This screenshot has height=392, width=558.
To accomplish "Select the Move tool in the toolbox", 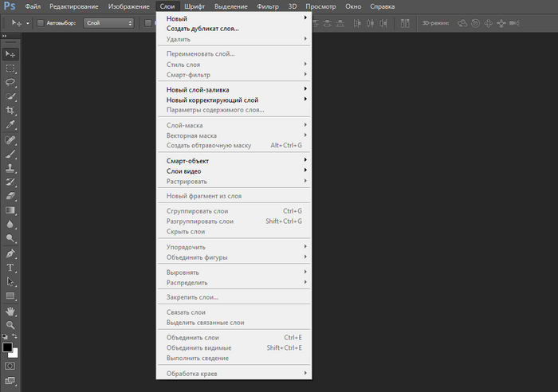I will pyautogui.click(x=10, y=53).
